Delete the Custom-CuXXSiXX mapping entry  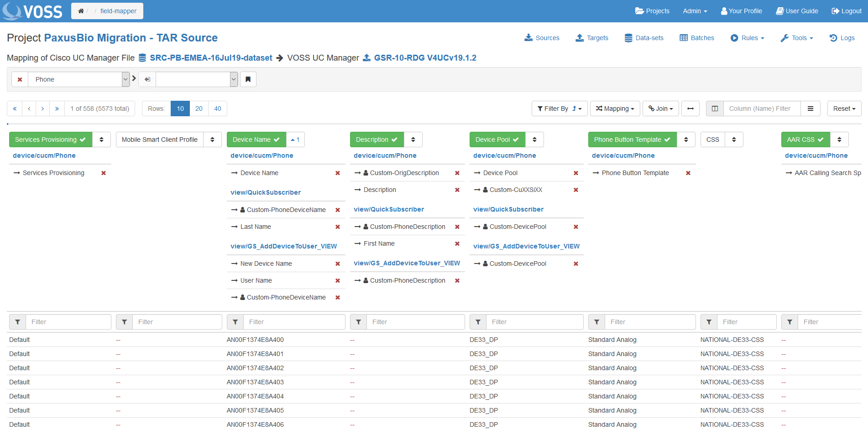575,190
